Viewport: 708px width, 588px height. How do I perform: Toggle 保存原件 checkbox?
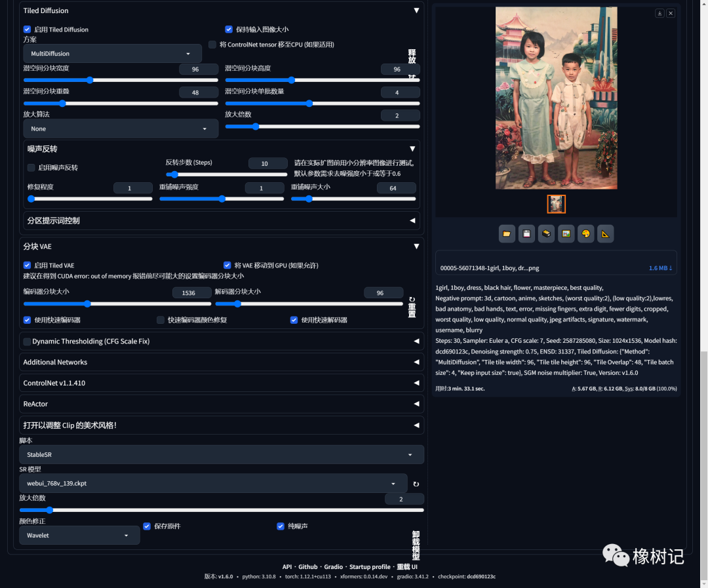coord(147,526)
